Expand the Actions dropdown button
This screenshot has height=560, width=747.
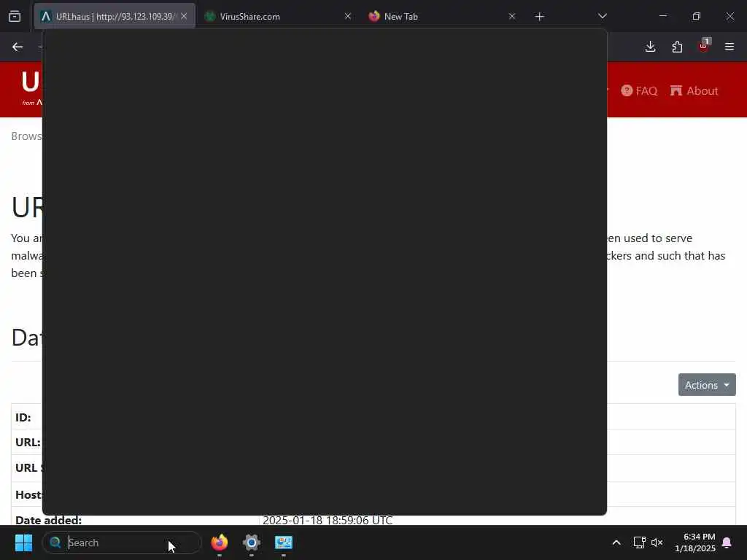(707, 385)
